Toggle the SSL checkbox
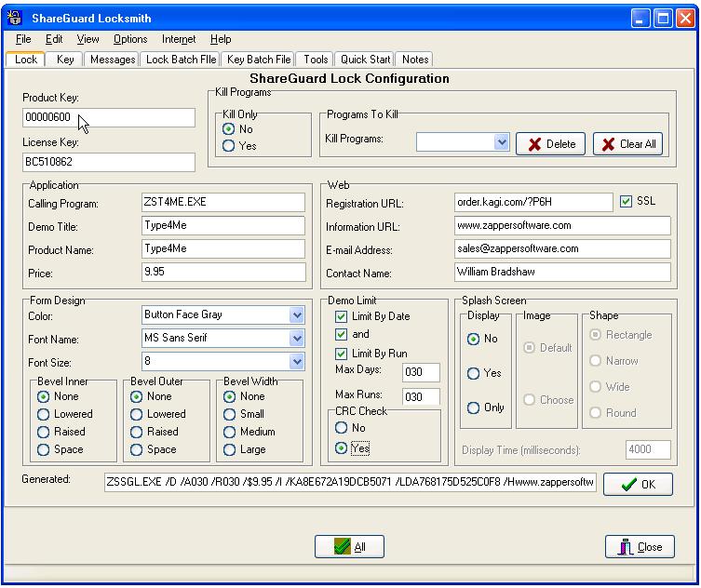Image resolution: width=701 pixels, height=588 pixels. tap(626, 202)
